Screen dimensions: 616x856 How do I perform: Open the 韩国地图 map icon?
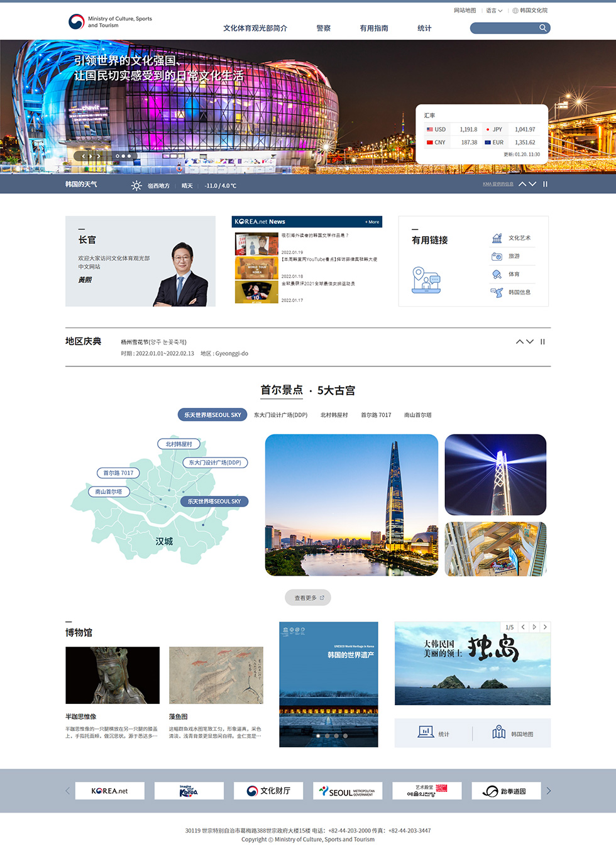pyautogui.click(x=499, y=732)
